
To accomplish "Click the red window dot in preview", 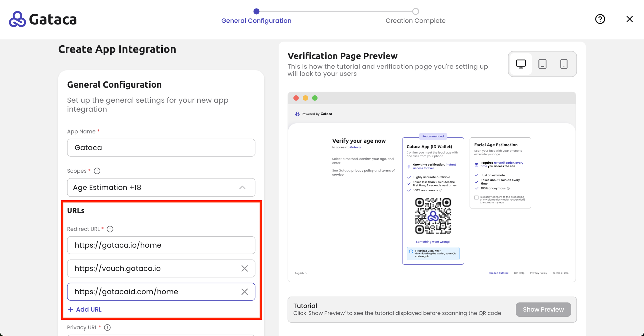I will (296, 98).
